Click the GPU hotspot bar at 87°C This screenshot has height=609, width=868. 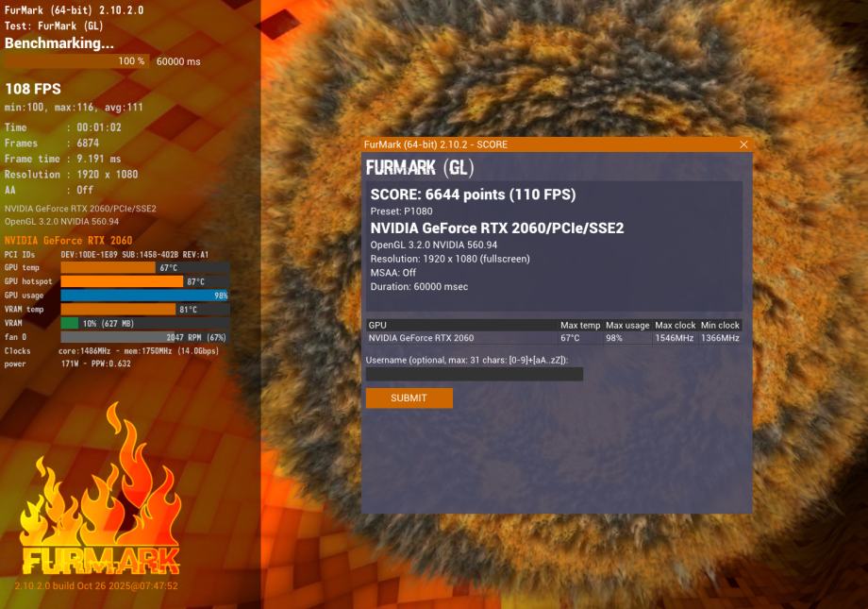point(145,281)
